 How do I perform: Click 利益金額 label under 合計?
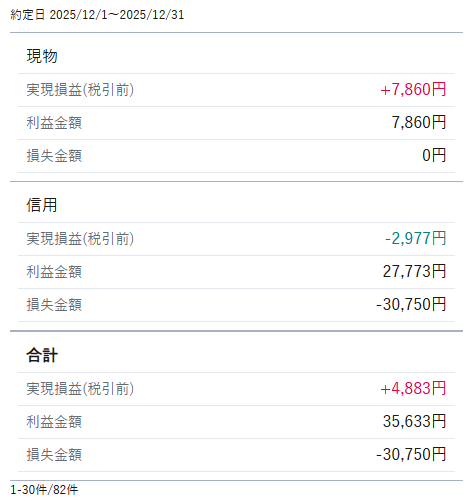point(54,422)
